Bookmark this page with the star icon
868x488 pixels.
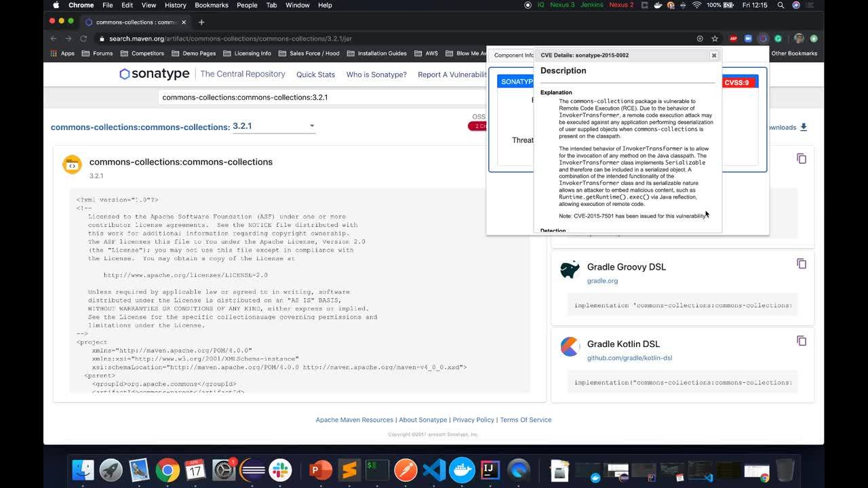715,39
